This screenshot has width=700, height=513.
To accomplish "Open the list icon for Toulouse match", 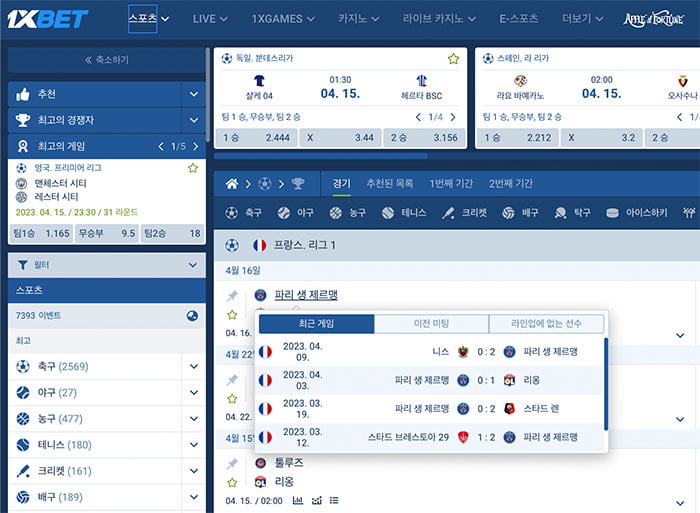I will [x=334, y=500].
